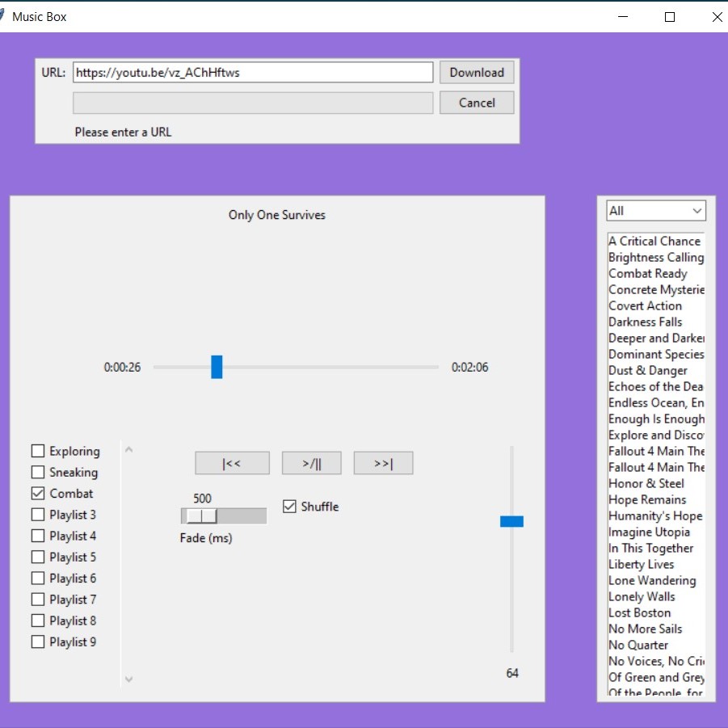
Task: Choose 'Lone Wandering' from the track list
Action: 651,580
